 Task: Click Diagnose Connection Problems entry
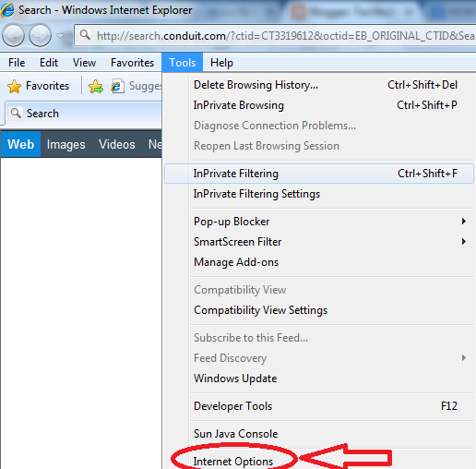(x=319, y=126)
